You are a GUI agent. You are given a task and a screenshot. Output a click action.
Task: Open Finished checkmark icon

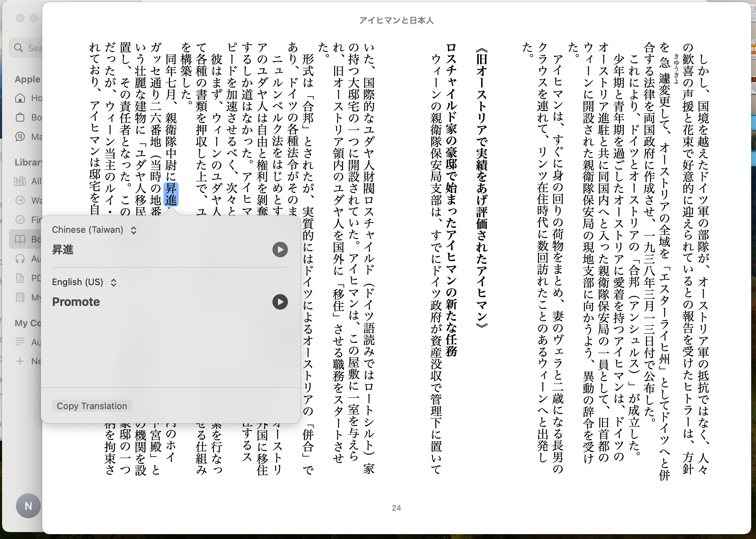20,220
